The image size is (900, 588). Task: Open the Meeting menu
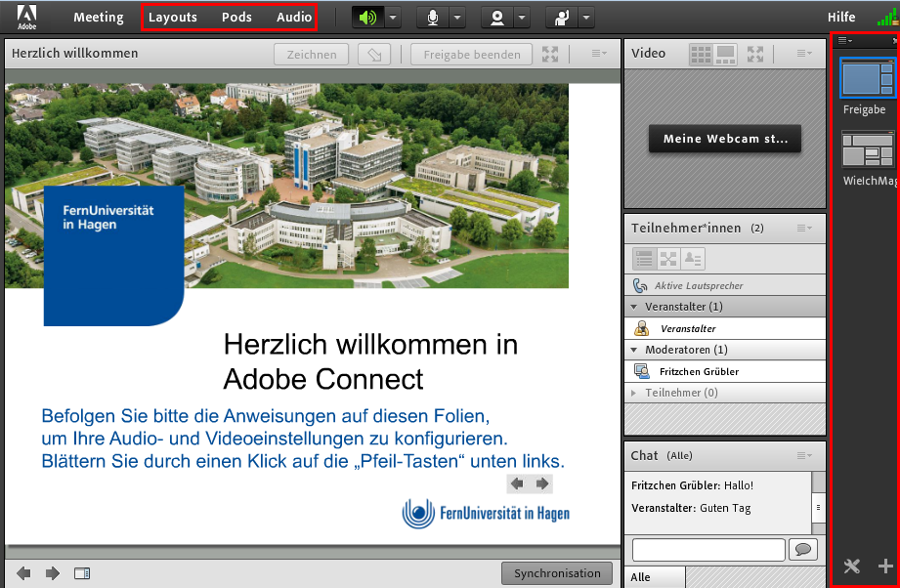tap(98, 18)
